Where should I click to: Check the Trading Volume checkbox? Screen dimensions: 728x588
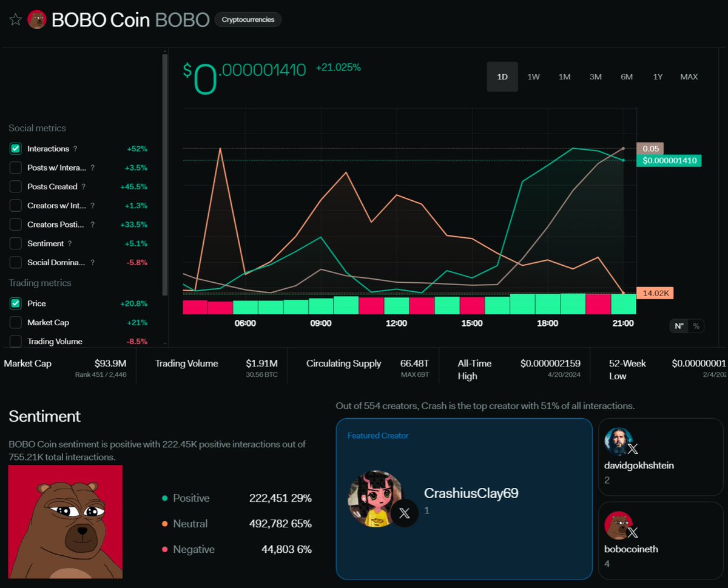tap(16, 341)
